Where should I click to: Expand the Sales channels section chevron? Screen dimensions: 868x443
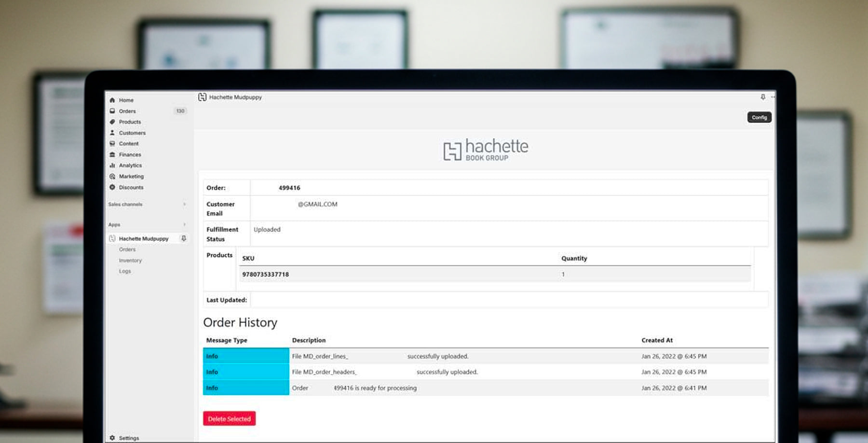[184, 204]
